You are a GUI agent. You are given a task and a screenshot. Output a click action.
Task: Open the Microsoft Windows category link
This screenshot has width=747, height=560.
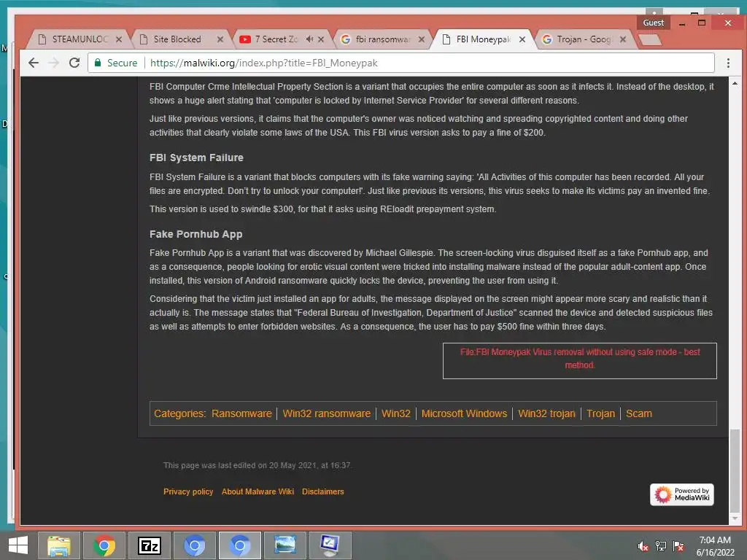(x=464, y=413)
